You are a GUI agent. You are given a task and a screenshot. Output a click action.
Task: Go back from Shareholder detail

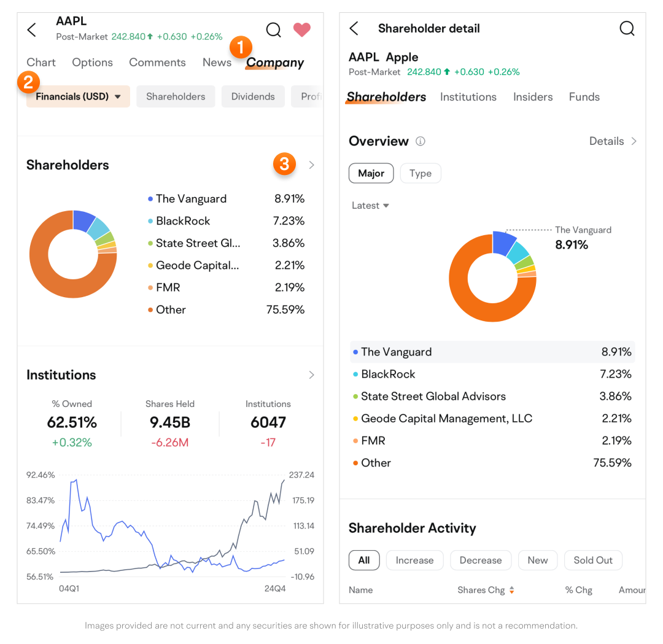pyautogui.click(x=354, y=28)
